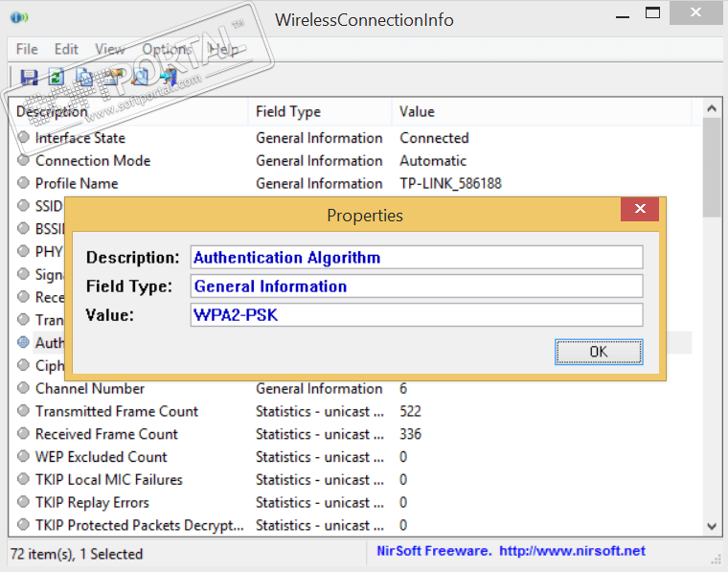Open the Options menu
This screenshot has height=572, width=728.
click(167, 49)
